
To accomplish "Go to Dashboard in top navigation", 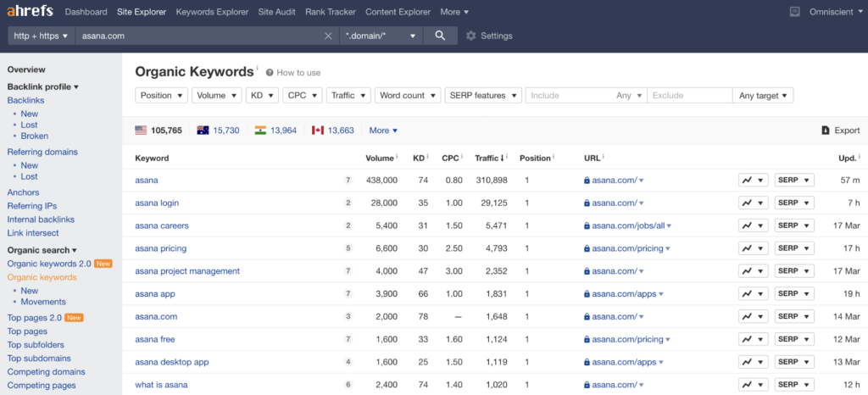I will click(x=86, y=12).
